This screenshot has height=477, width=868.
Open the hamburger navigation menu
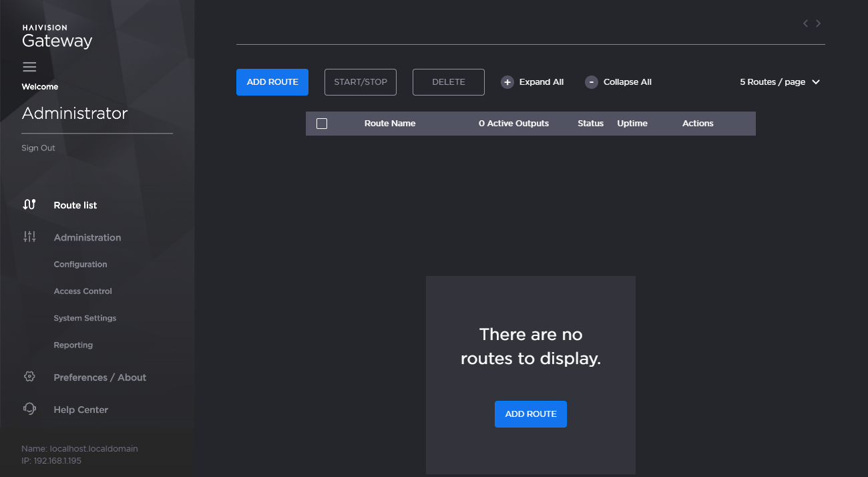coord(29,66)
